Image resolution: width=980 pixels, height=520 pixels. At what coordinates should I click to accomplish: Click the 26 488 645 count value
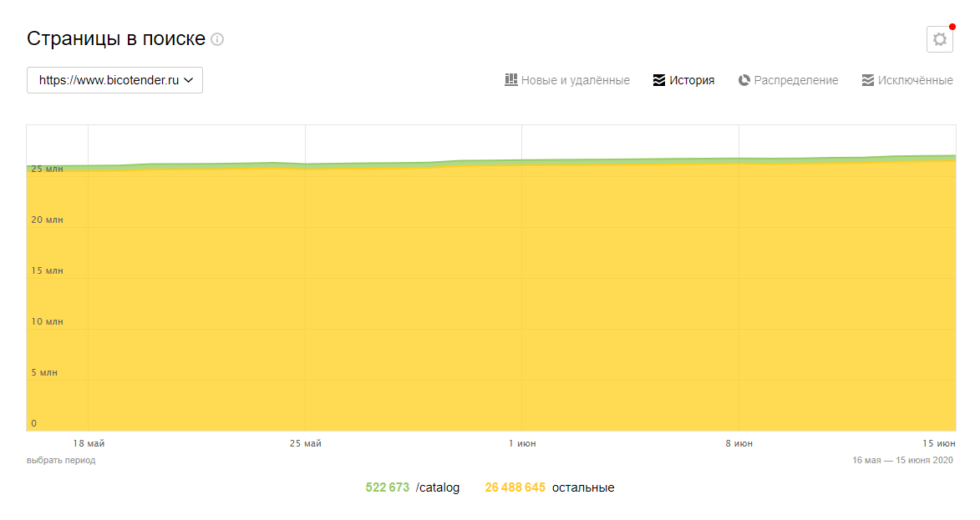coord(515,487)
